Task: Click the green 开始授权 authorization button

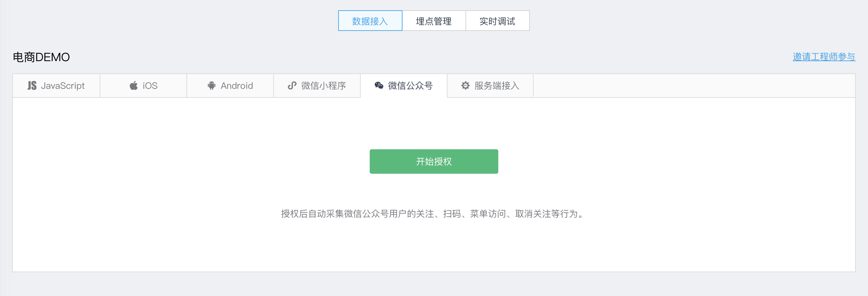Action: (x=434, y=161)
